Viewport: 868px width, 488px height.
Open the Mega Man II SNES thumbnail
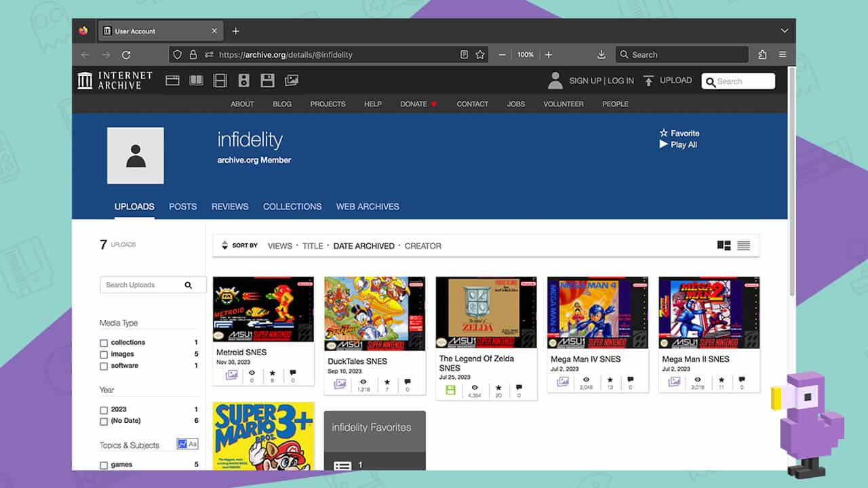(709, 312)
